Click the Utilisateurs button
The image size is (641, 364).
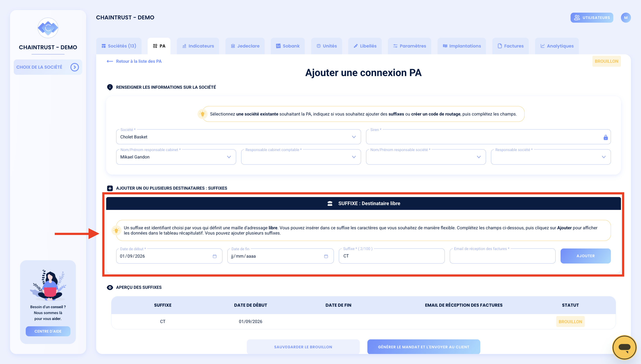592,18
